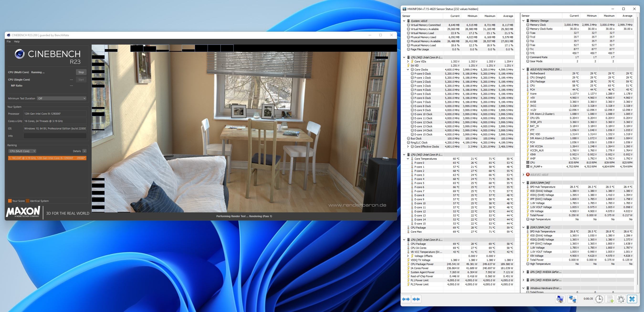Collapse the System: ASUS sensor group

(404, 21)
